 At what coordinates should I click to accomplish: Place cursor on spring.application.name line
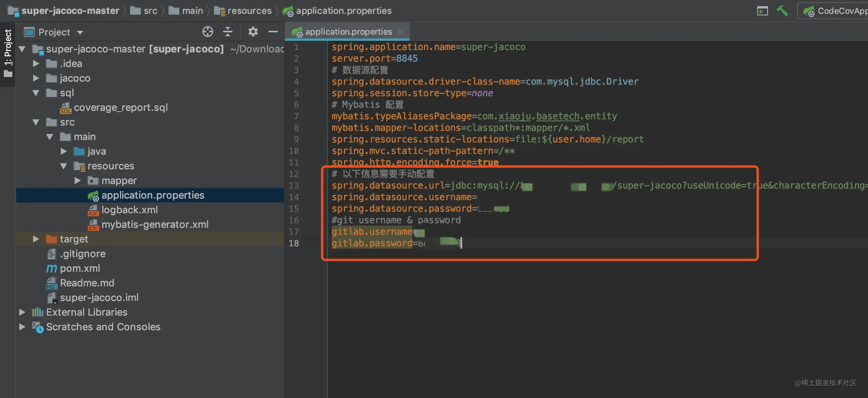click(x=428, y=47)
